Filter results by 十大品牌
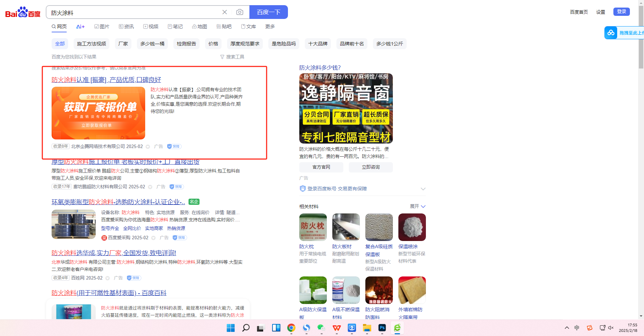 pos(318,44)
